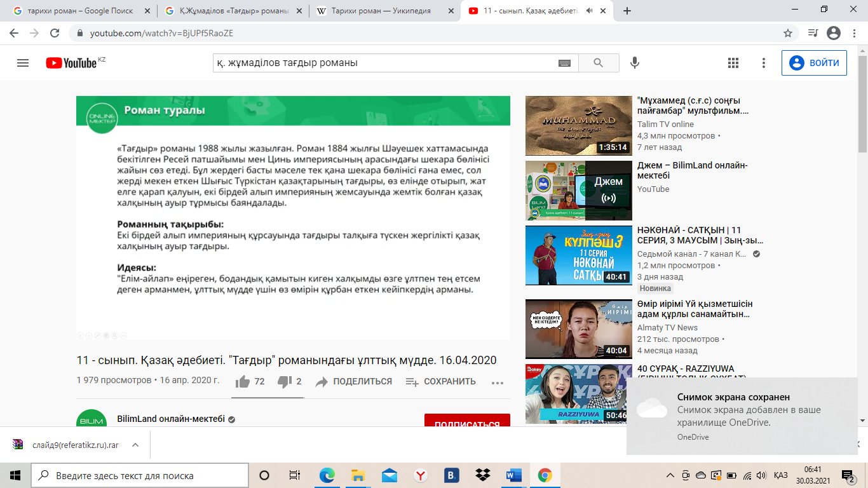Mute the YouTube tab's audio icon
Image resolution: width=868 pixels, height=488 pixels.
[x=589, y=11]
